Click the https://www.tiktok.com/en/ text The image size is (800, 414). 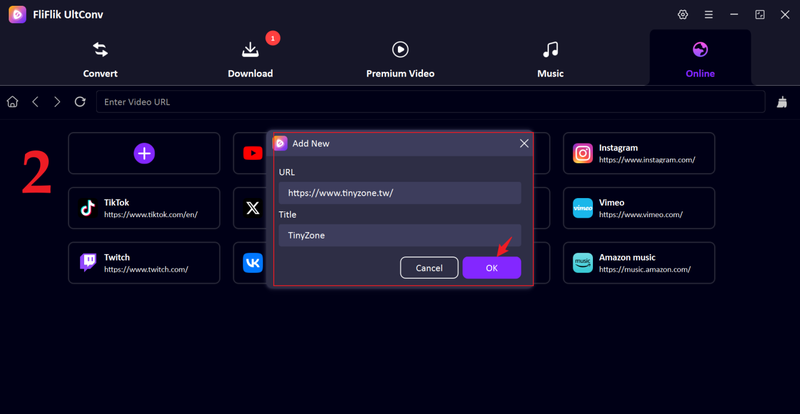151,214
